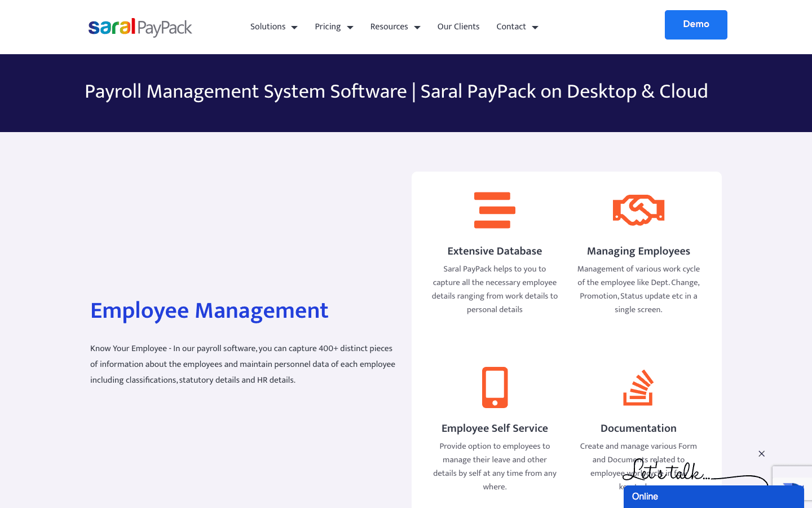Open the Pricing menu item
The image size is (812, 508).
click(328, 27)
